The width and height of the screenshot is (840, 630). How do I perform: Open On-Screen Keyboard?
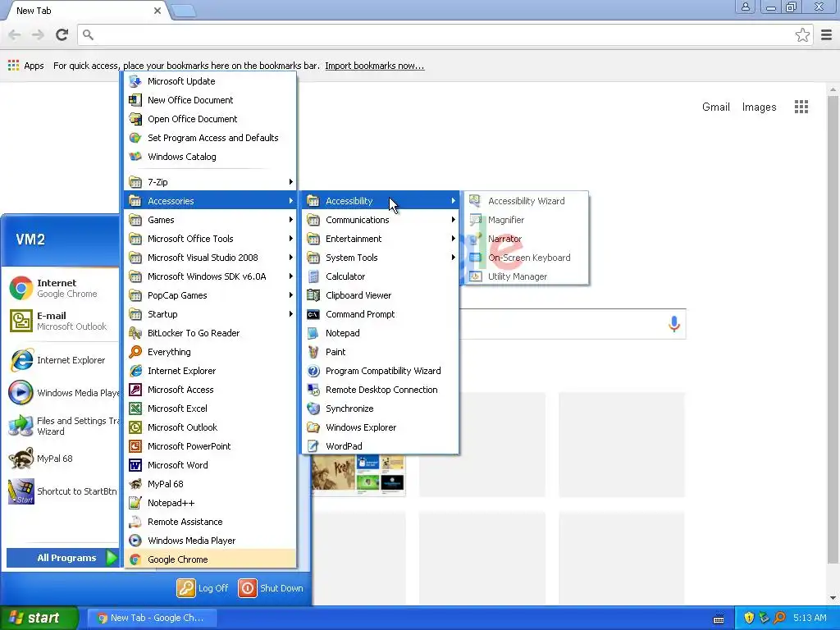pyautogui.click(x=527, y=258)
